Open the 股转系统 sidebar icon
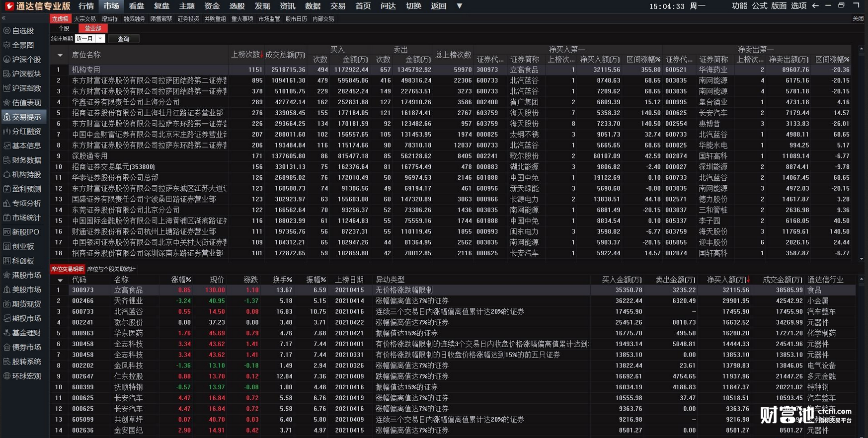This screenshot has height=438, width=868. pyautogui.click(x=7, y=362)
